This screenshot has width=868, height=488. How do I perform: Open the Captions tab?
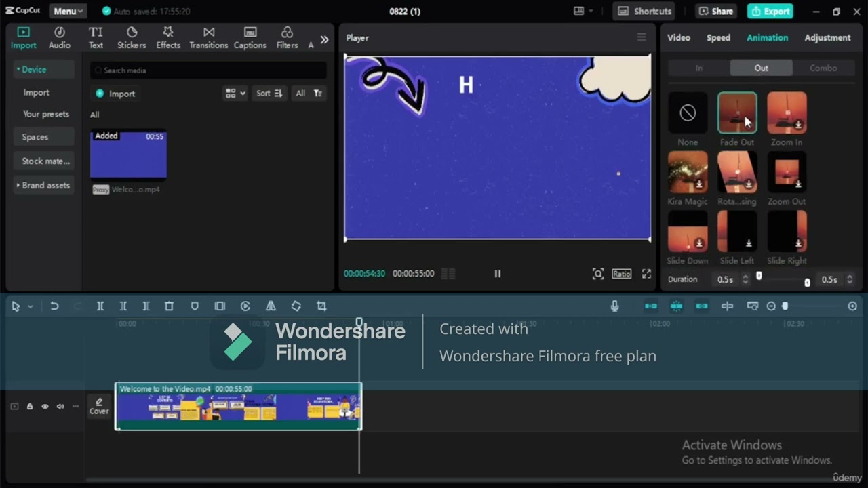click(x=250, y=38)
